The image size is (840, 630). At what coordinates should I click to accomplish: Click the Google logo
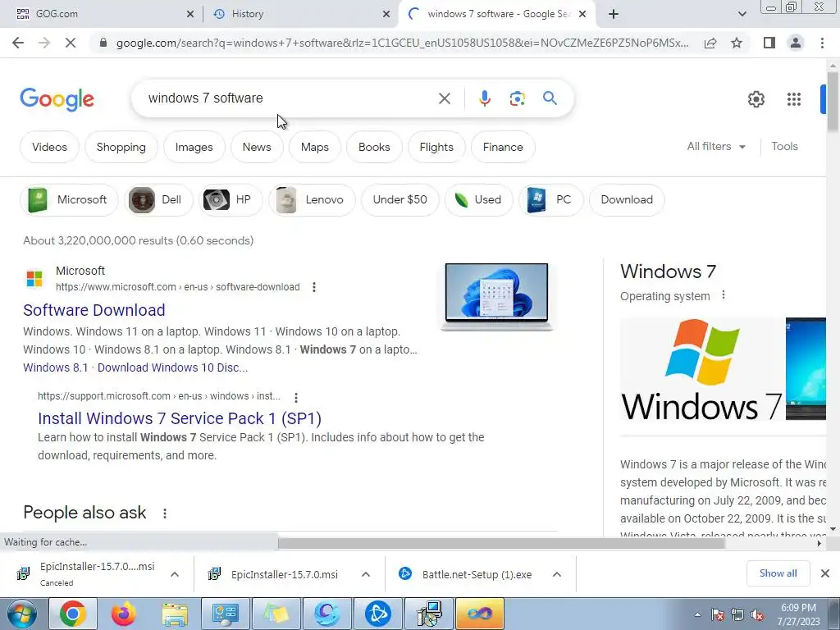pos(57,99)
